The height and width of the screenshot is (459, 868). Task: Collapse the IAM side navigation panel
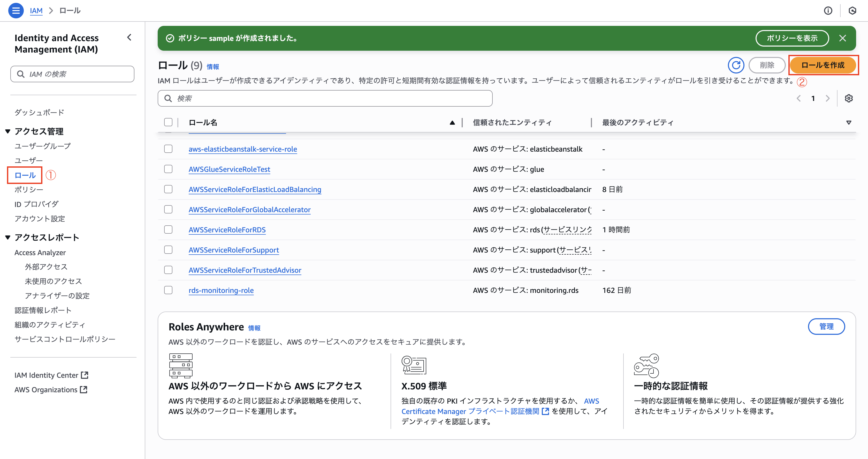129,38
